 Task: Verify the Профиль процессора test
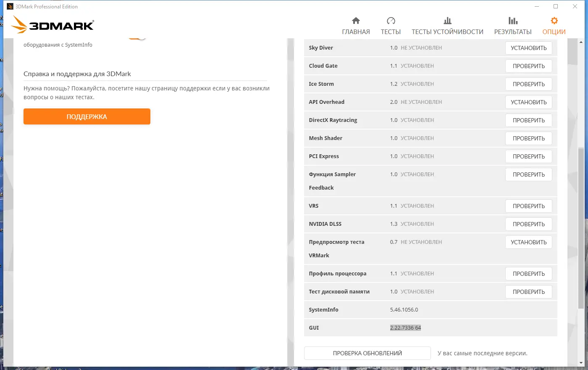(x=529, y=274)
